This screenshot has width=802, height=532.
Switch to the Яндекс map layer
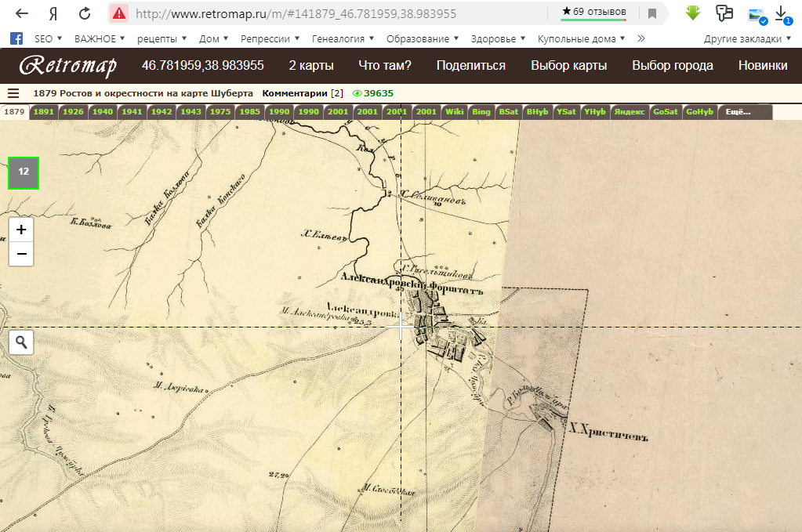click(629, 112)
